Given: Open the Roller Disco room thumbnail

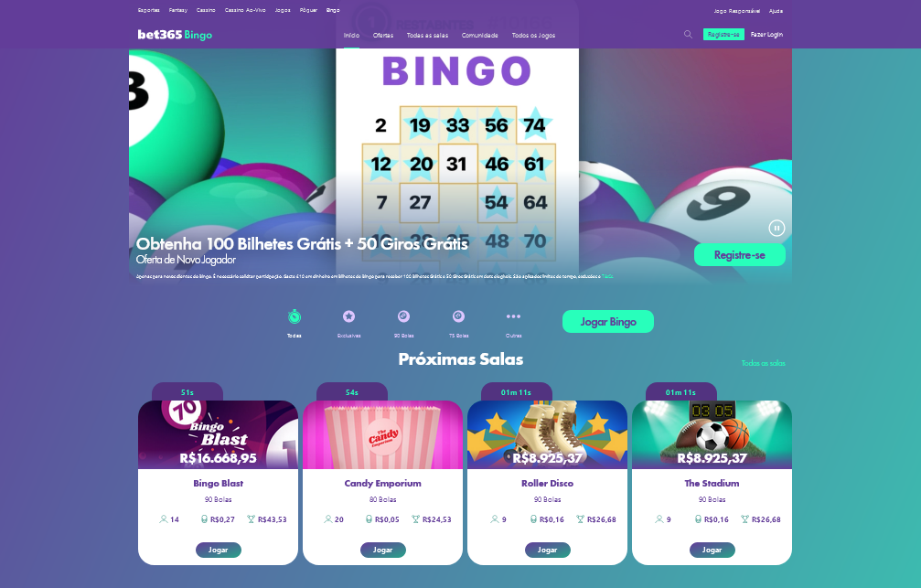Looking at the screenshot, I should pos(548,434).
